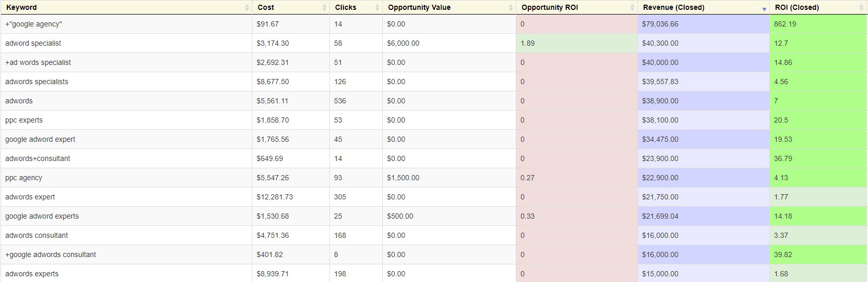Click sort arrows in Opportunity Value header
The image size is (868, 282).
(x=511, y=7)
